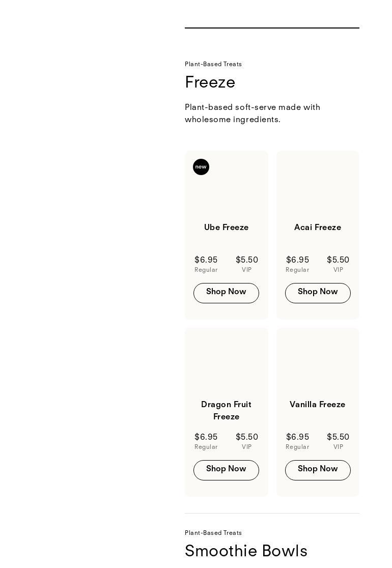Click the Freeze section heading

pyautogui.click(x=210, y=82)
